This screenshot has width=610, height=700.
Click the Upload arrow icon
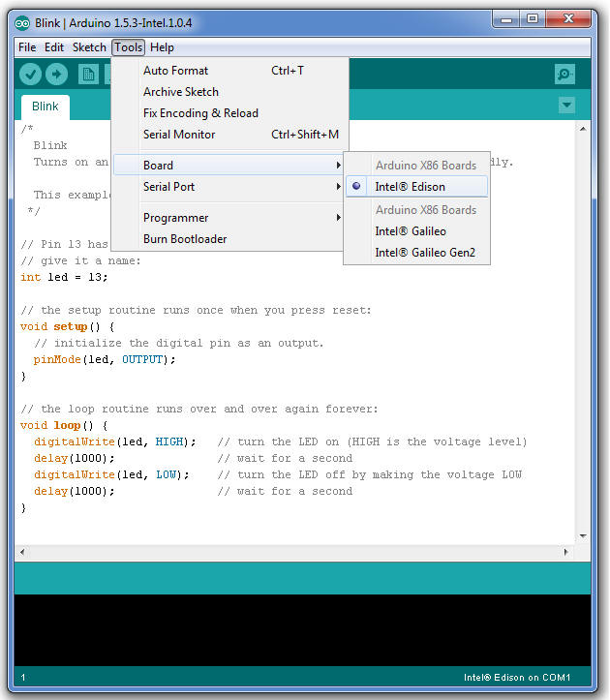[x=56, y=75]
